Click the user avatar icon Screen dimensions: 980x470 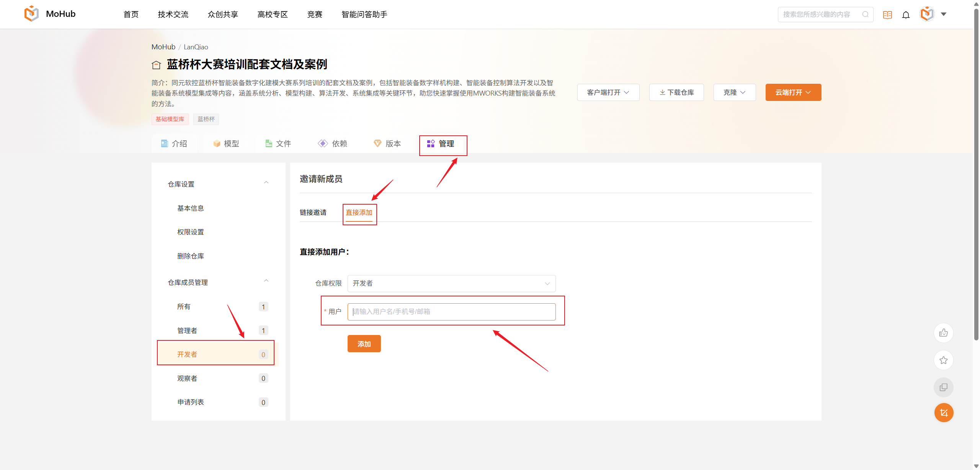(927, 14)
